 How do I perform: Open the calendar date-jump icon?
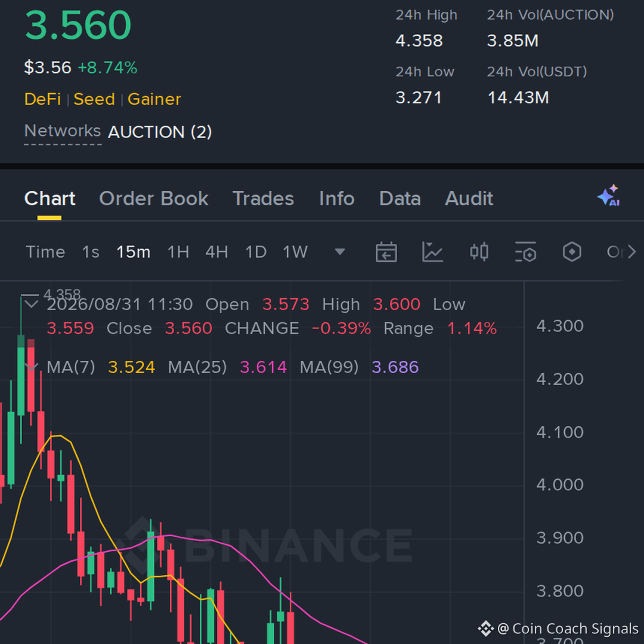click(386, 252)
